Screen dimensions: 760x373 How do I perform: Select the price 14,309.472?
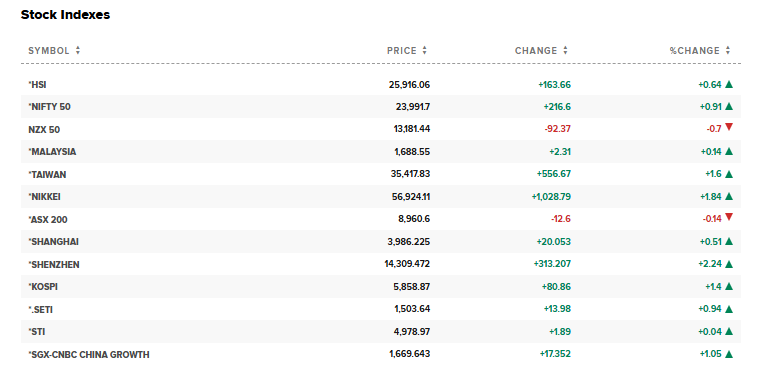pyautogui.click(x=407, y=264)
